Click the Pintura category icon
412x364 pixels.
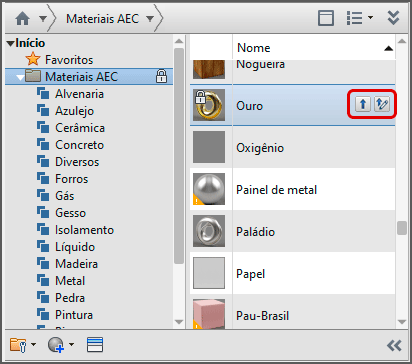tap(43, 314)
